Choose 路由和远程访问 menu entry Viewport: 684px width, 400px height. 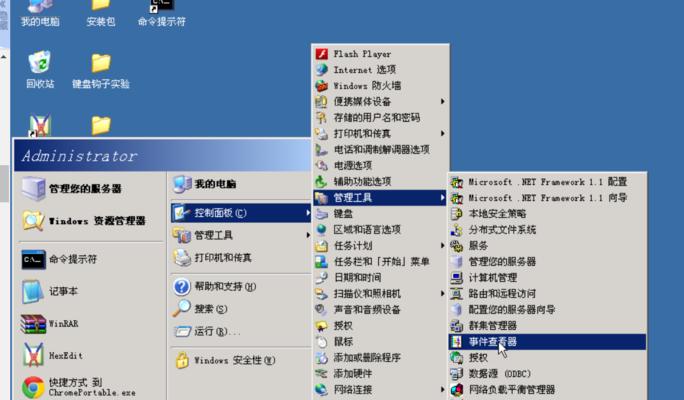coord(547,294)
